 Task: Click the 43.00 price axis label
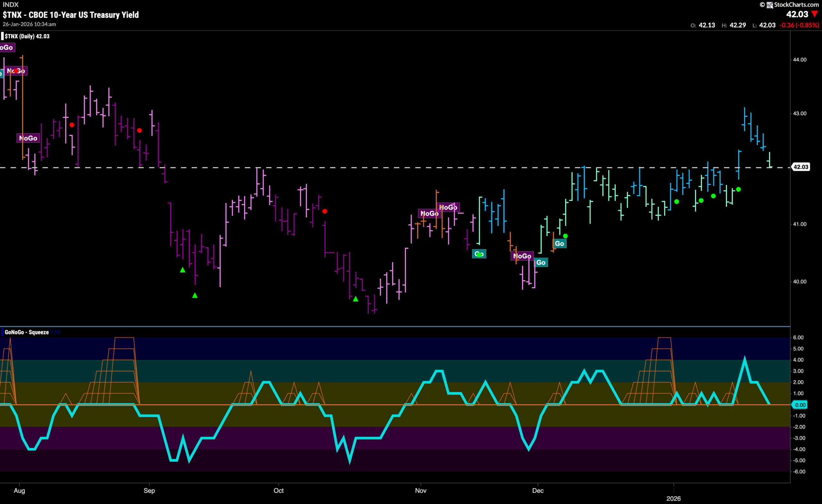[800, 113]
